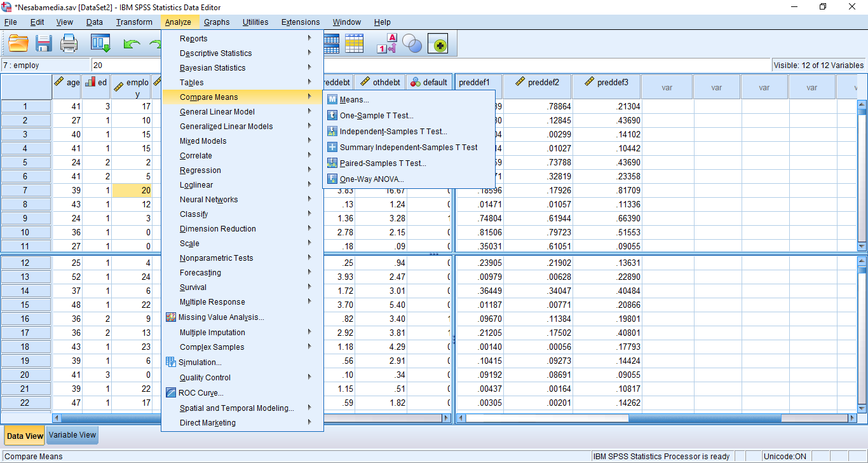
Task: Click the Save file floppy disk icon
Action: pos(44,44)
